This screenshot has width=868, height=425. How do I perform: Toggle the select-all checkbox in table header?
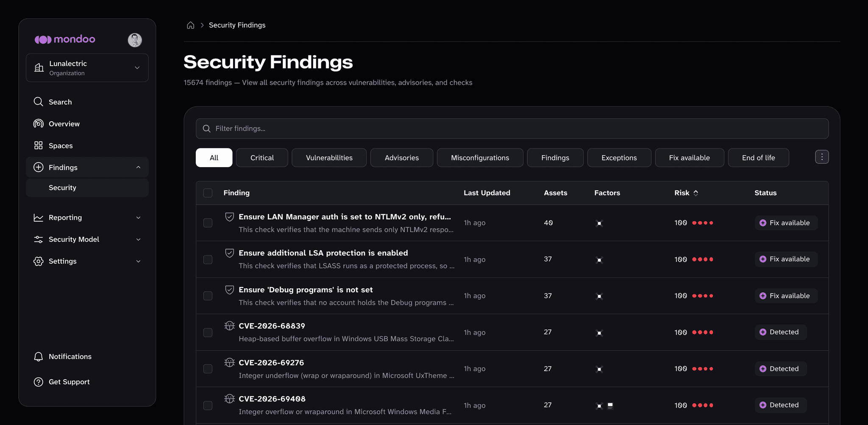point(208,193)
